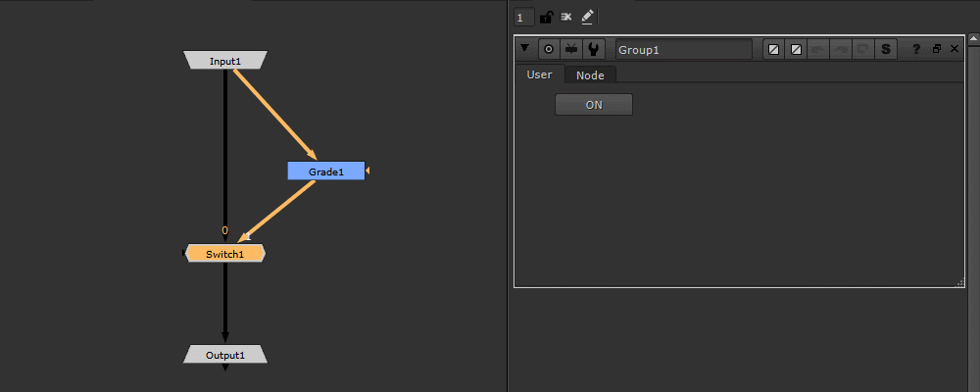Viewport: 980px width, 392px height.
Task: Lock the properties bin with the padlock icon
Action: [x=546, y=17]
